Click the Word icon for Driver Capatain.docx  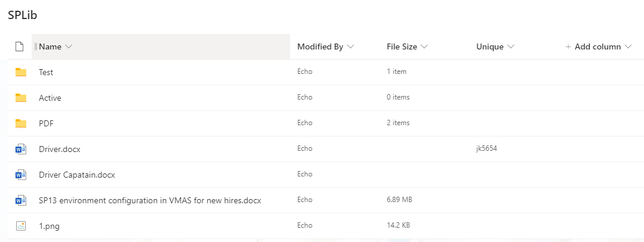pos(21,175)
